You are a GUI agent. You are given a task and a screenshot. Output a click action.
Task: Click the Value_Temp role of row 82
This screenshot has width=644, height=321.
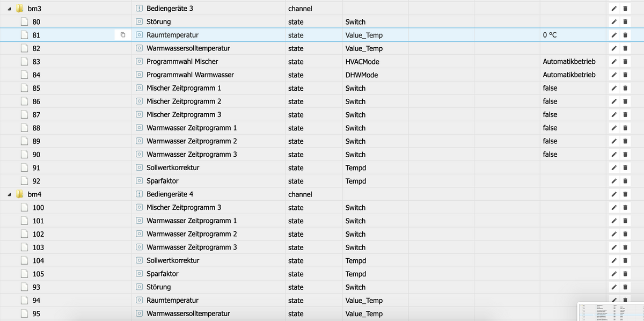pyautogui.click(x=364, y=48)
